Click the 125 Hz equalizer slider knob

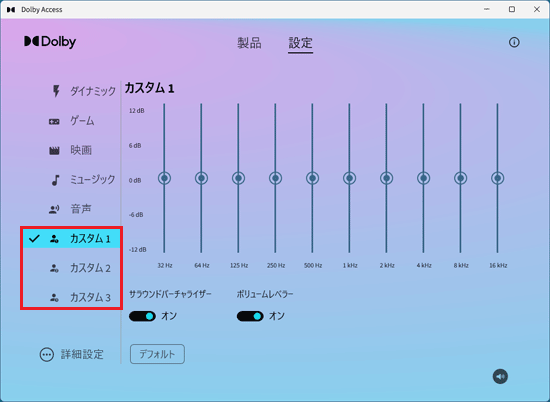pyautogui.click(x=239, y=178)
